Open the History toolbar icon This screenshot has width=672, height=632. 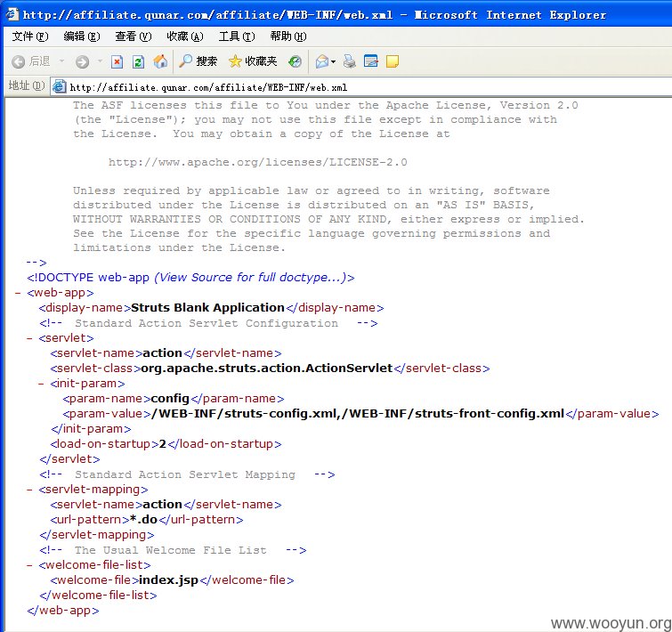click(295, 62)
